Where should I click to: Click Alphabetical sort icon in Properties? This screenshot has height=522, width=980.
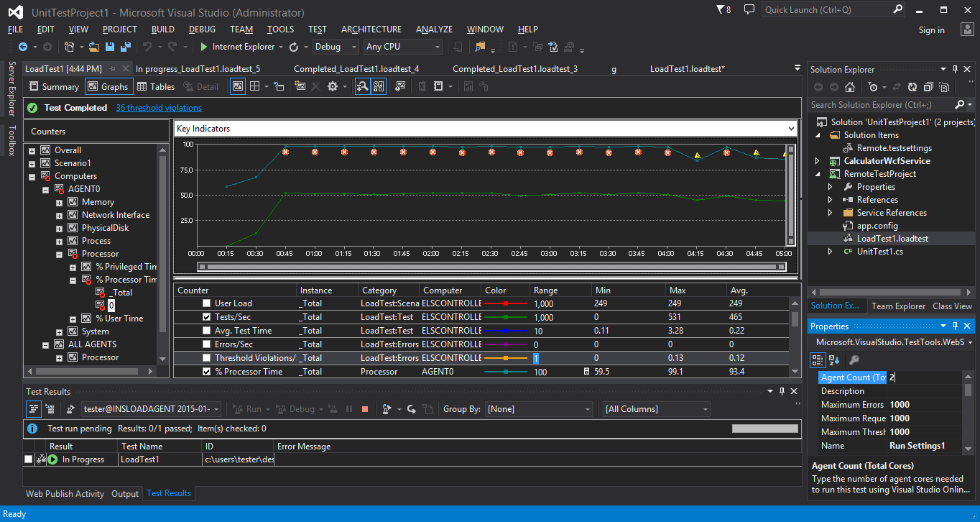pyautogui.click(x=834, y=360)
